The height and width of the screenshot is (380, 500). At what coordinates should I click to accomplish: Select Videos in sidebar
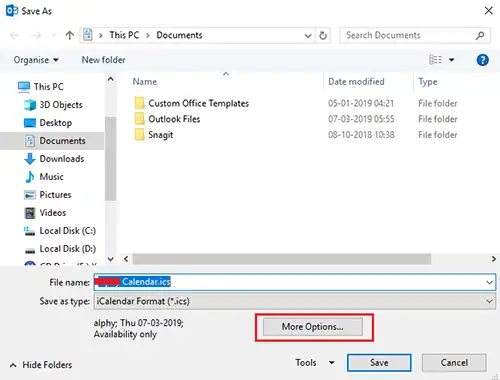(53, 213)
